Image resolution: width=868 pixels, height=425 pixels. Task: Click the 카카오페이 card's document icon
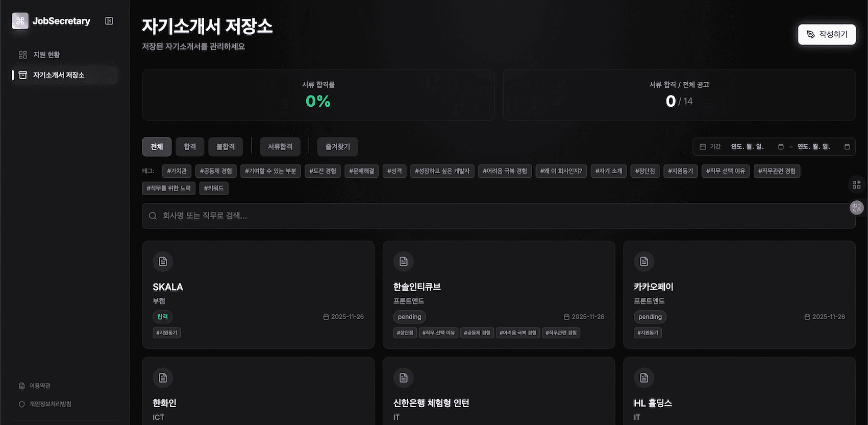tap(644, 262)
